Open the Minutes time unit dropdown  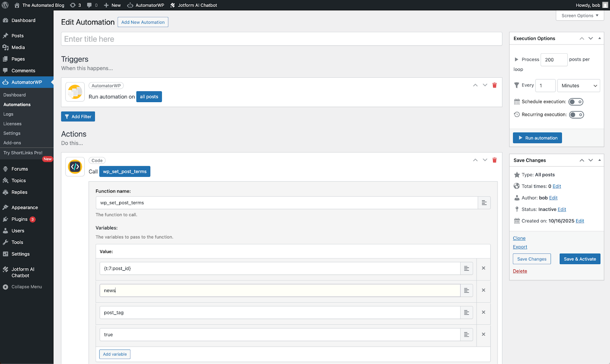[x=578, y=85]
